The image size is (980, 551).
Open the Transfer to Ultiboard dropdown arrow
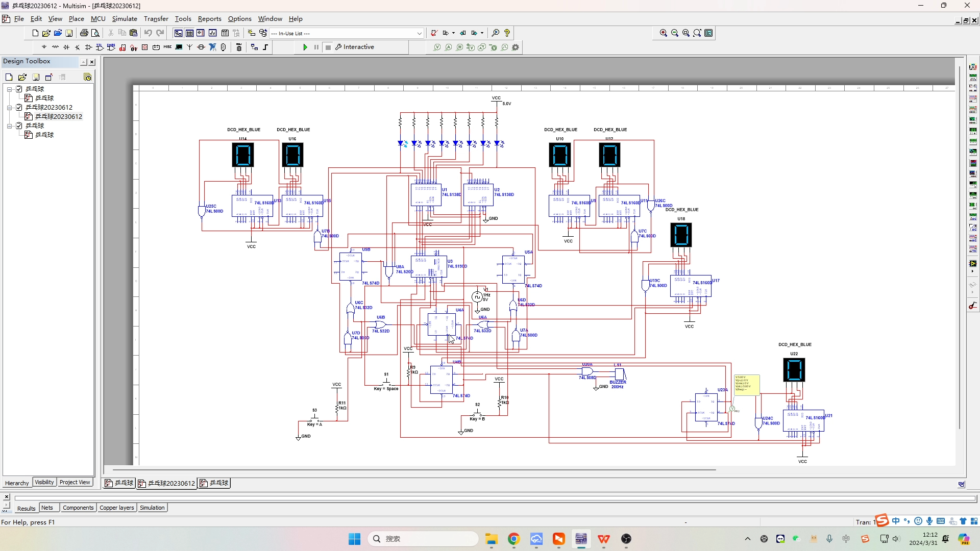point(453,33)
